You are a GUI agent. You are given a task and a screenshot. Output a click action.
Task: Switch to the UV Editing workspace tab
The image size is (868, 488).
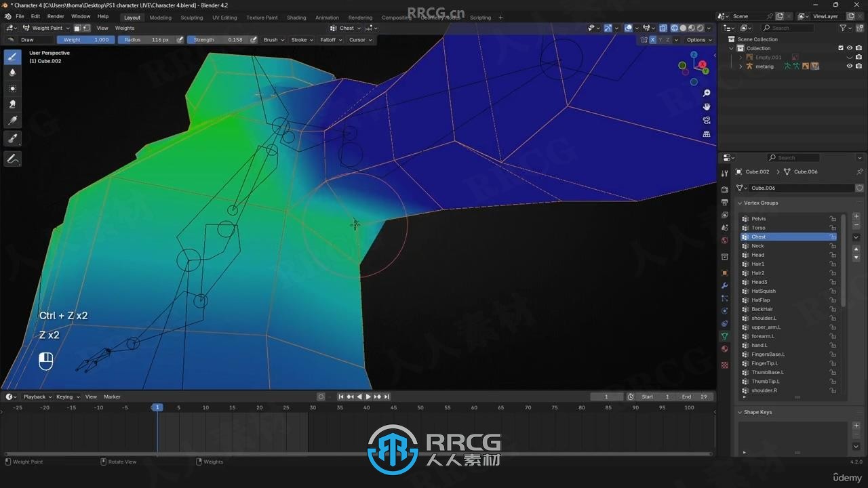tap(224, 18)
